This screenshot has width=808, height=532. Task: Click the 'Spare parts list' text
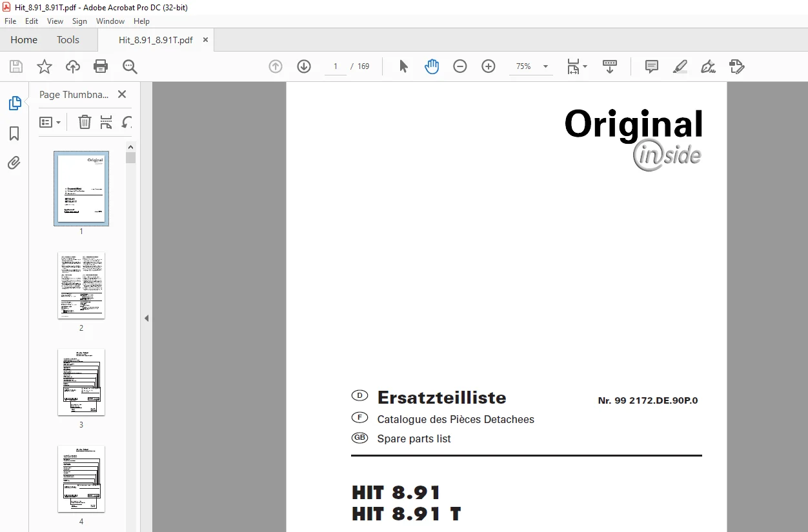[x=414, y=438]
